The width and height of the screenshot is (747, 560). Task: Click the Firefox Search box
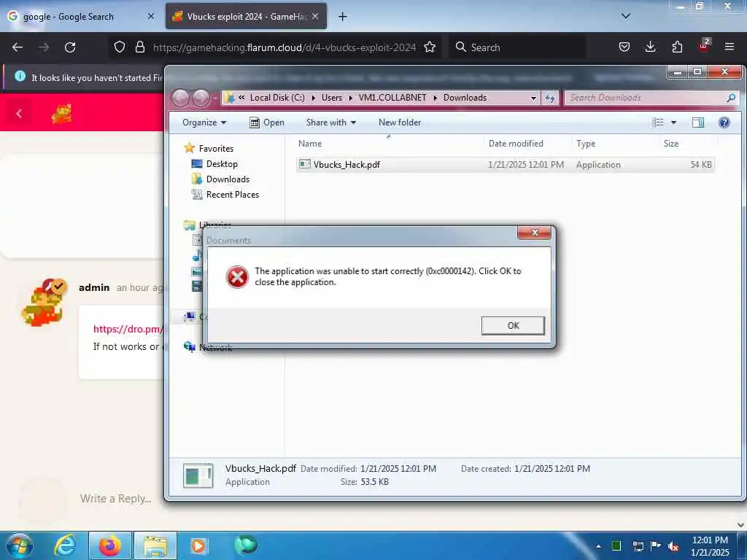pyautogui.click(x=517, y=47)
